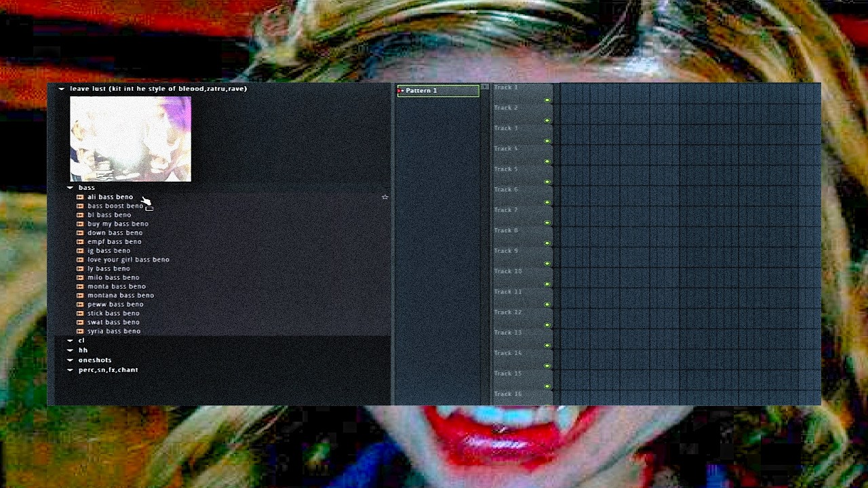
Task: Click the sample icon beside bl bass beno
Action: (80, 215)
